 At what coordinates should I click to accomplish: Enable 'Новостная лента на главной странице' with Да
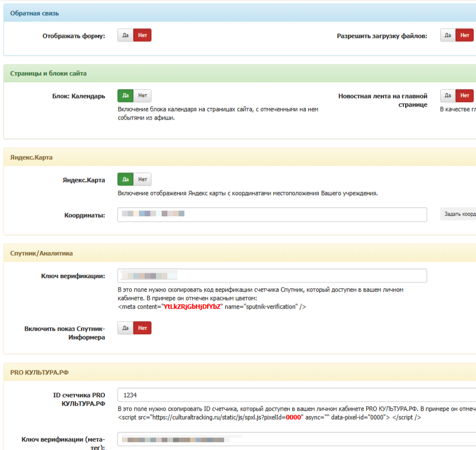448,96
